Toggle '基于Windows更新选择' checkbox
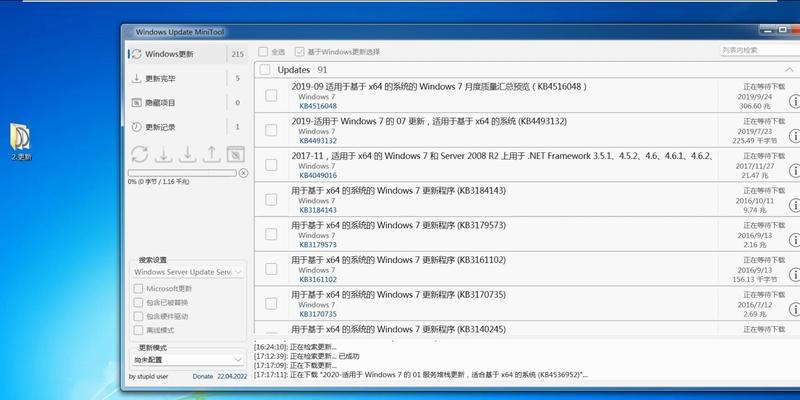Viewport: 800px width, 400px height. pos(299,52)
